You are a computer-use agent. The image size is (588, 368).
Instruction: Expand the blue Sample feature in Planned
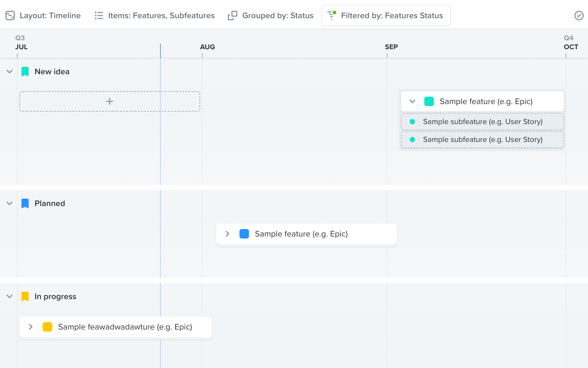pos(228,234)
